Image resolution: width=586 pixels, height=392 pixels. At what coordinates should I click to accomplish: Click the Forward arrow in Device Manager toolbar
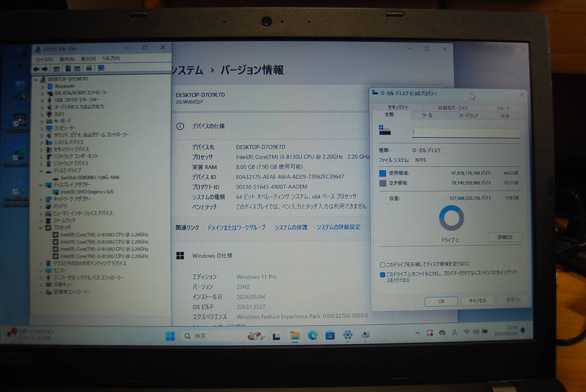click(44, 69)
